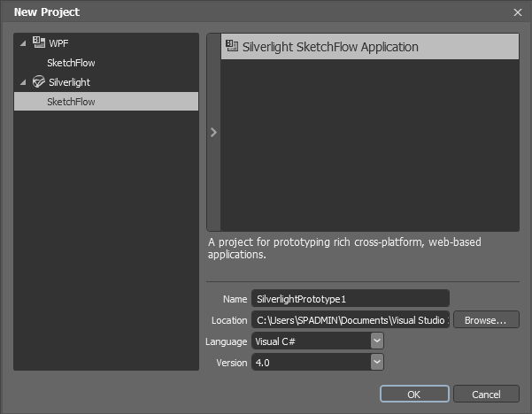This screenshot has height=414, width=532.
Task: Expand the template list side chevron
Action: (x=213, y=132)
